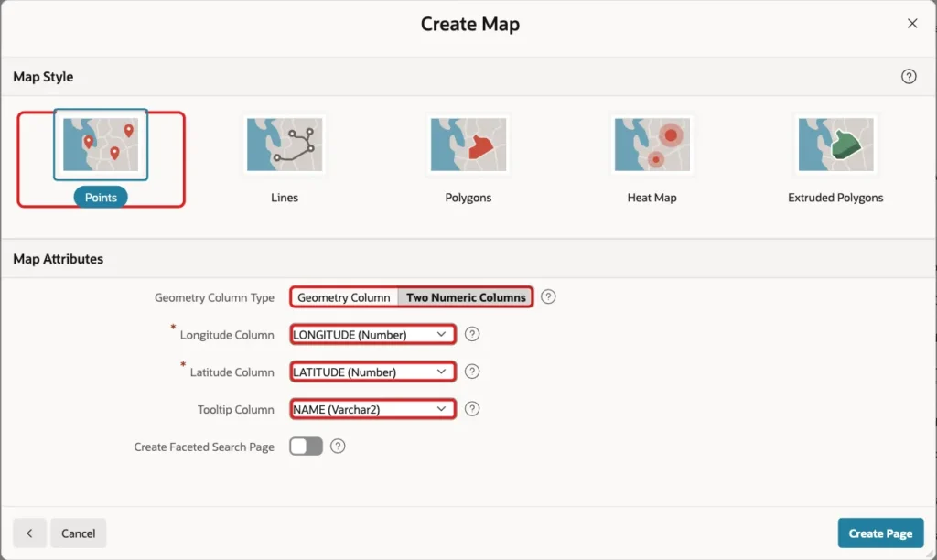Open the Latitude Column dropdown
Viewport: 937px width, 560px height.
pyautogui.click(x=373, y=372)
